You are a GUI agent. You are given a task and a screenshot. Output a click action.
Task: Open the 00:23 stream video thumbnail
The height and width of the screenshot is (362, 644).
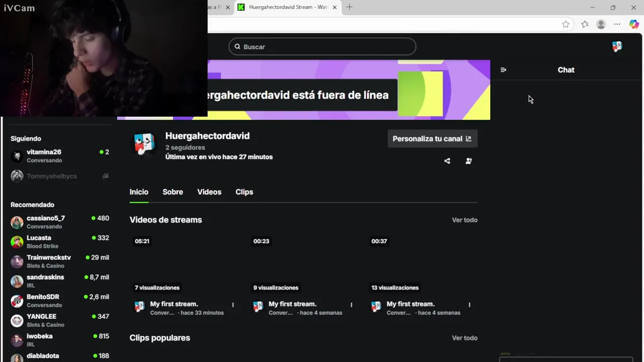(x=302, y=264)
